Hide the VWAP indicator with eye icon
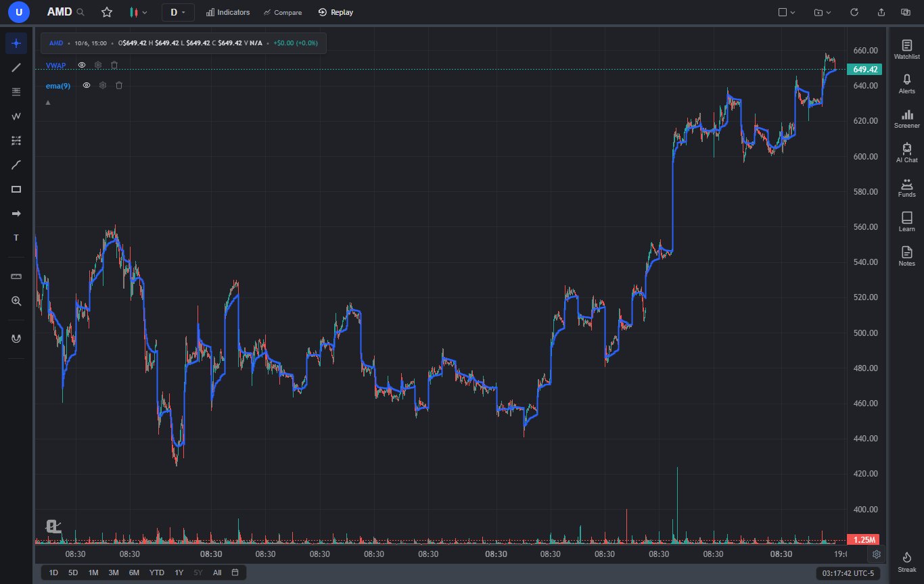Image resolution: width=924 pixels, height=584 pixels. [82, 65]
